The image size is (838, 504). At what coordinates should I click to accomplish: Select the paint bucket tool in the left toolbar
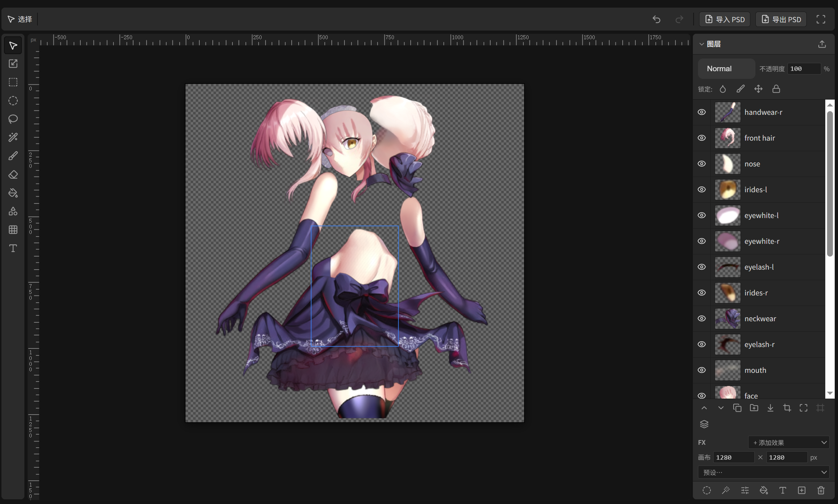click(x=13, y=193)
